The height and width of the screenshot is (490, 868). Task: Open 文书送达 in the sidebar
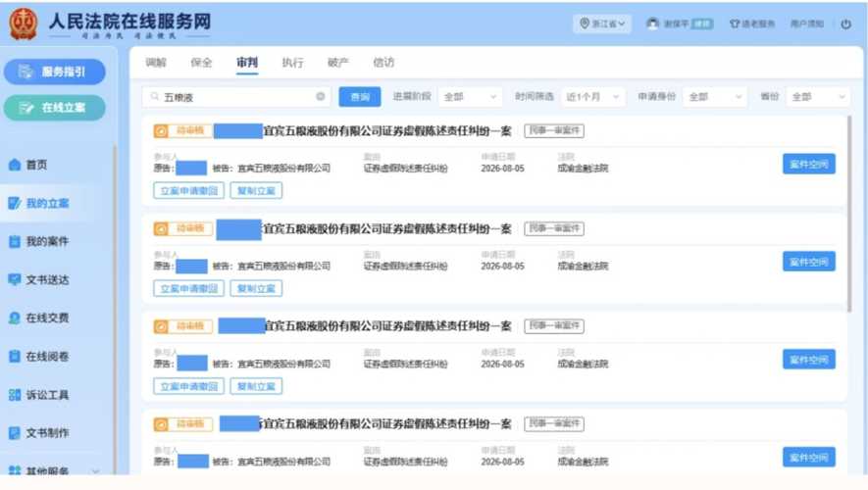39,279
